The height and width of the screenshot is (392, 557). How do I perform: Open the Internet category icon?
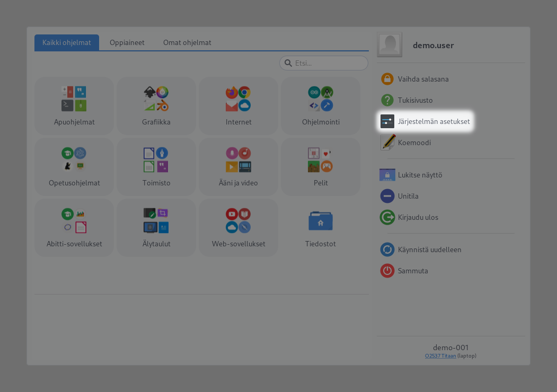(238, 99)
